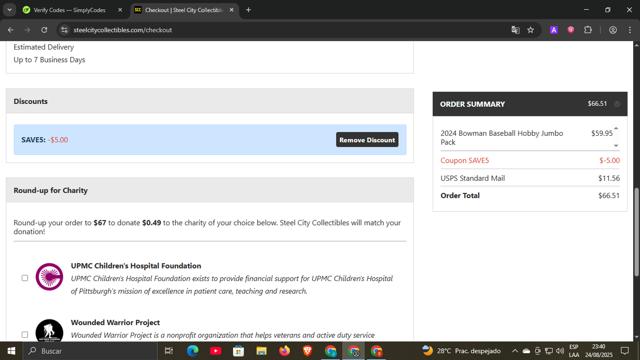The width and height of the screenshot is (640, 360).
Task: Open the Extensions puzzle menu
Action: click(x=588, y=30)
